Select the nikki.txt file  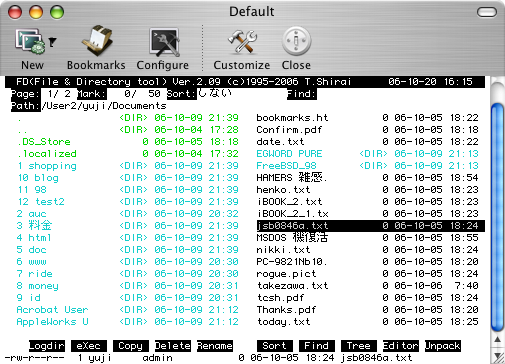[368, 250]
